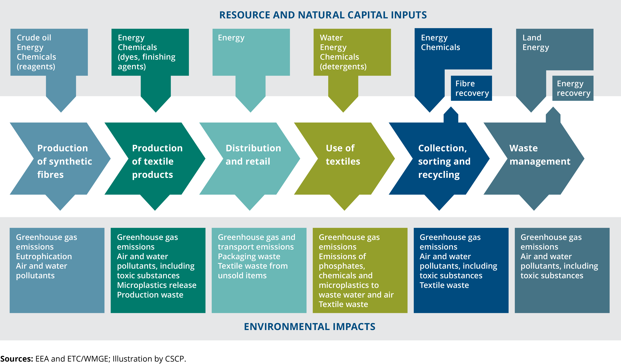Screen dimensions: 621x364
Task: Select the 'Use of textiles' arrow
Action: [345, 161]
